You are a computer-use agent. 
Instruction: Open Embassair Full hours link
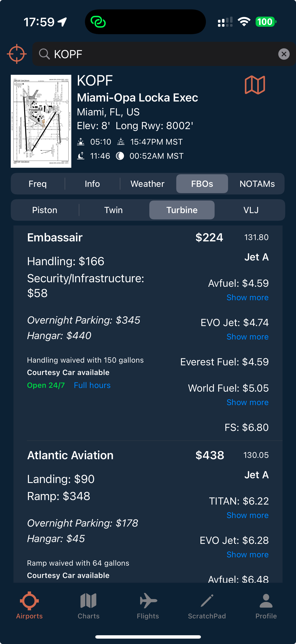pyautogui.click(x=92, y=385)
